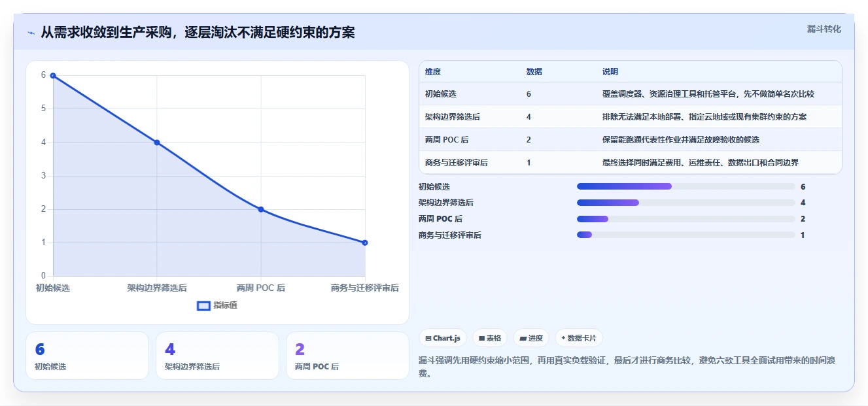Viewport: 868px width, 406px height.
Task: Click the chart data point at 两周 POC 后
Action: [x=261, y=209]
